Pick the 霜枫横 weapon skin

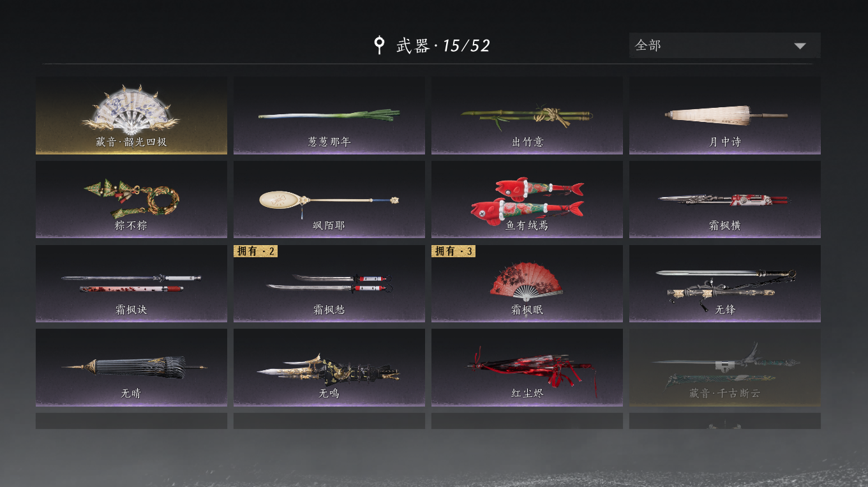pyautogui.click(x=725, y=199)
